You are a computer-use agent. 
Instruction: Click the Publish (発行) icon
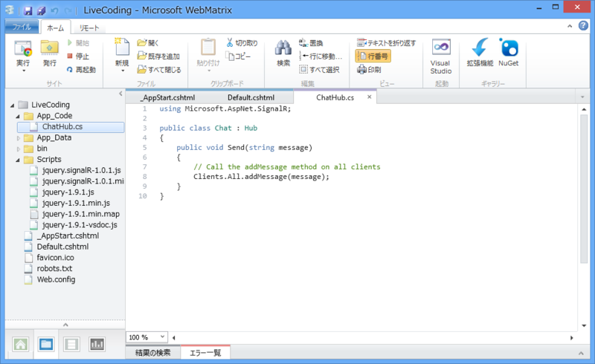(49, 52)
